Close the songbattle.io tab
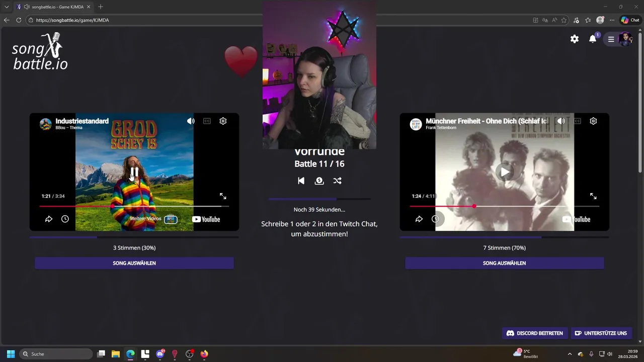This screenshot has width=644, height=362. [x=88, y=7]
